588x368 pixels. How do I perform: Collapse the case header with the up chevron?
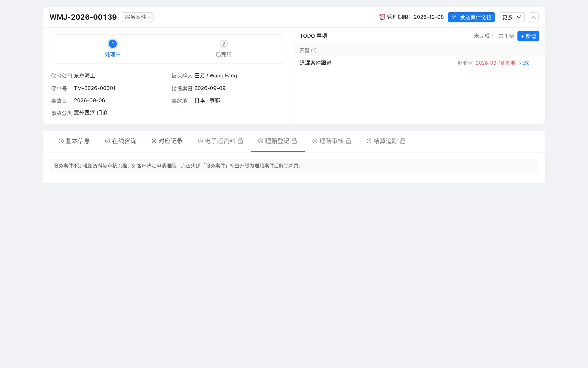[x=534, y=17]
